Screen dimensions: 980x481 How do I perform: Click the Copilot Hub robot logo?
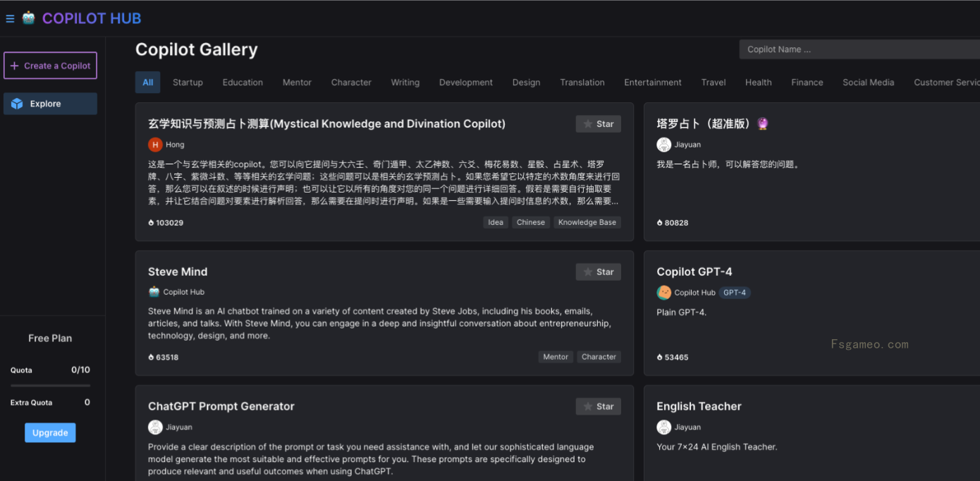(x=28, y=18)
